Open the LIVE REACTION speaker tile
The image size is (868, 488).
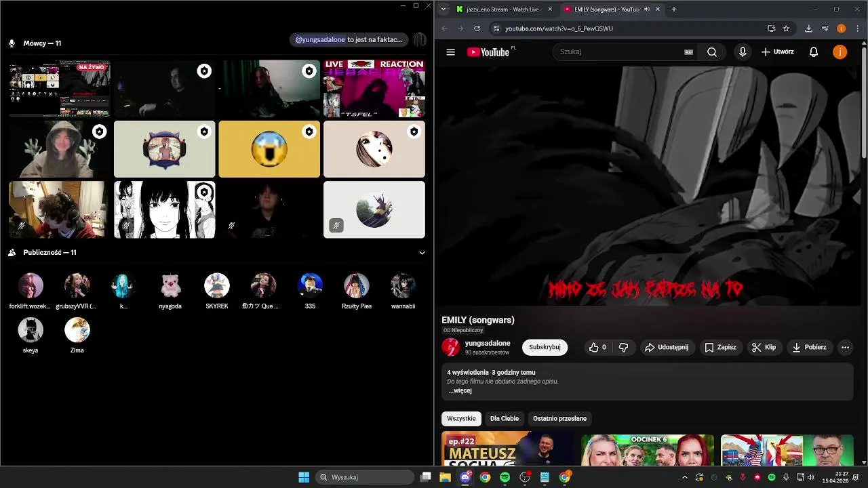(x=374, y=89)
